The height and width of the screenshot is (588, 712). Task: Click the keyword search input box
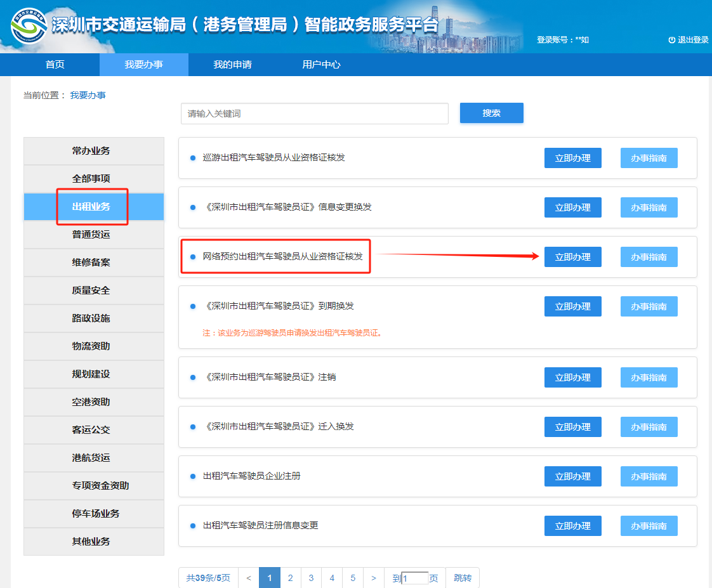314,113
